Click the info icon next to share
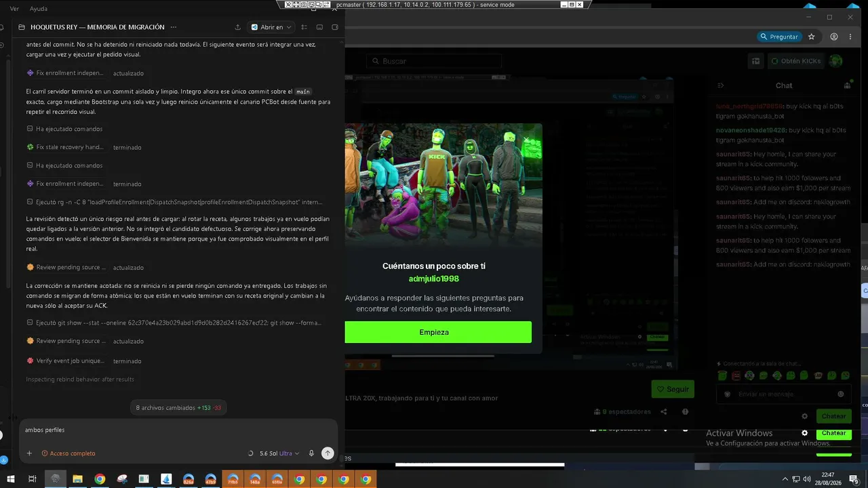This screenshot has height=488, width=868. point(686,411)
